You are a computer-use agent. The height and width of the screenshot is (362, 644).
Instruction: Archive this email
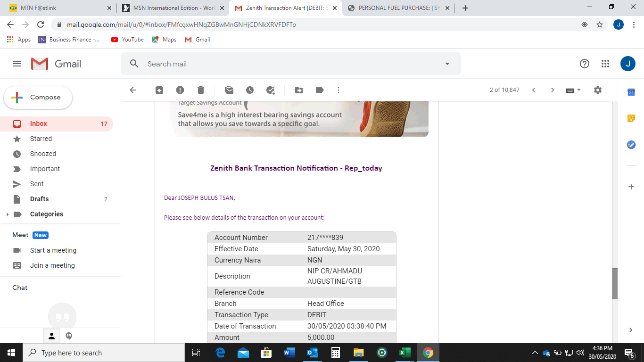(159, 90)
